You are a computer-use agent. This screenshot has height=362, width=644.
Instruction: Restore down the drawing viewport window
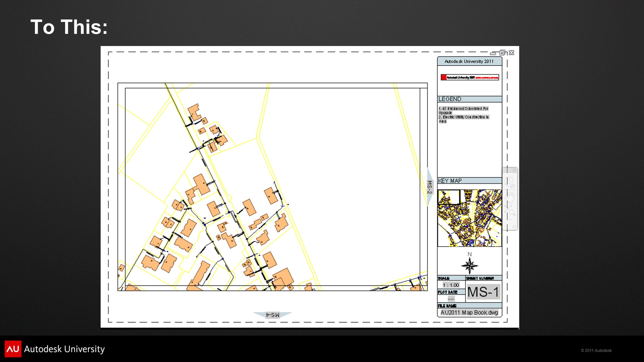tap(502, 53)
